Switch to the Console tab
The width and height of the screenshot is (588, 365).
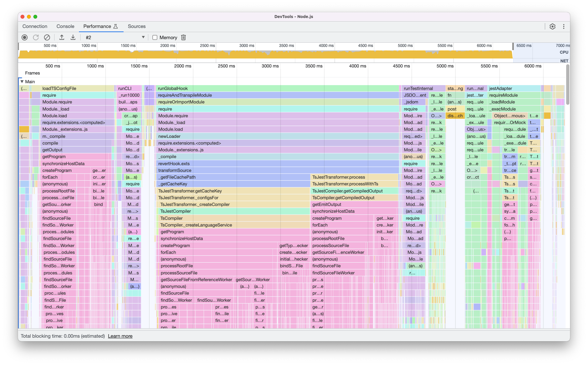[65, 26]
